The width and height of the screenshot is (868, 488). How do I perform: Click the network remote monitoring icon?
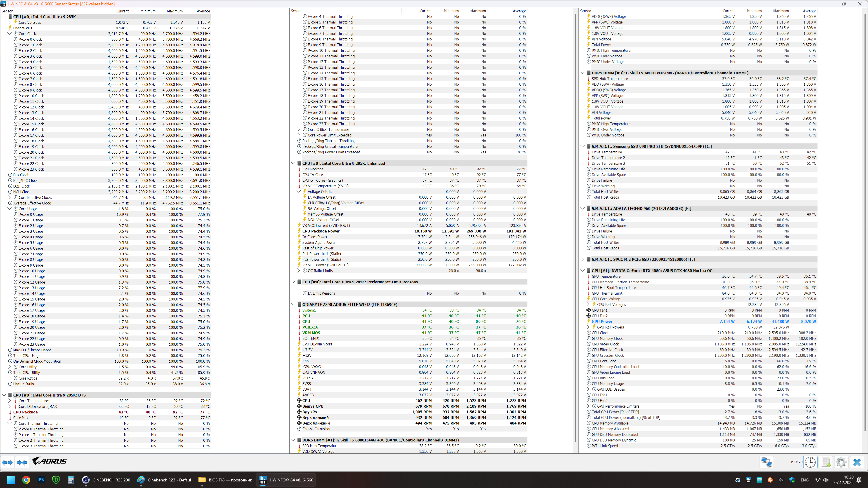(x=766, y=462)
